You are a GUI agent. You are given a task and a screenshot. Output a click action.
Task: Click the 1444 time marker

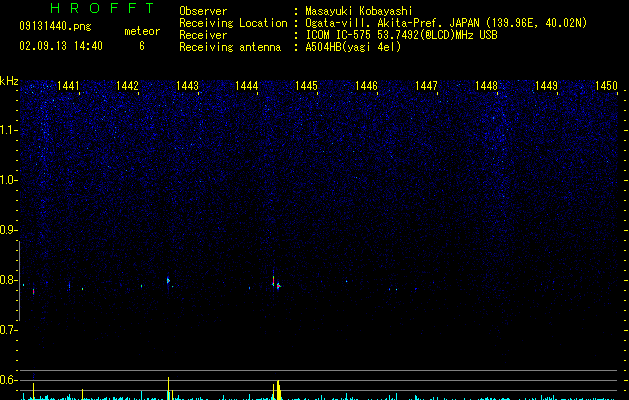coord(246,86)
